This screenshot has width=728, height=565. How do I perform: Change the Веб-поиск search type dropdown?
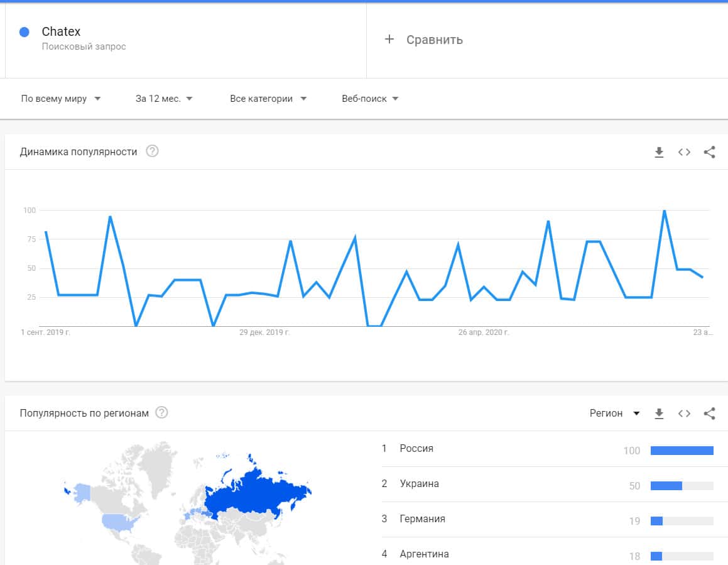pyautogui.click(x=370, y=99)
